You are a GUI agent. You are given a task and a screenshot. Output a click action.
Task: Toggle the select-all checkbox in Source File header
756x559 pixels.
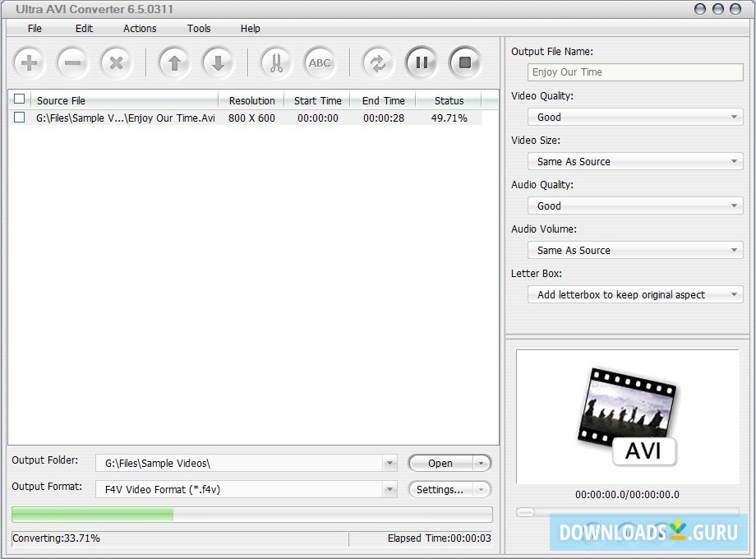(x=19, y=99)
